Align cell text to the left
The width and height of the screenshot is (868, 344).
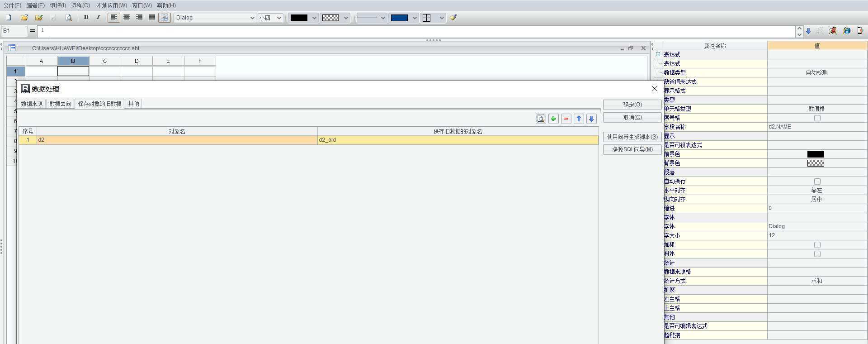[114, 18]
